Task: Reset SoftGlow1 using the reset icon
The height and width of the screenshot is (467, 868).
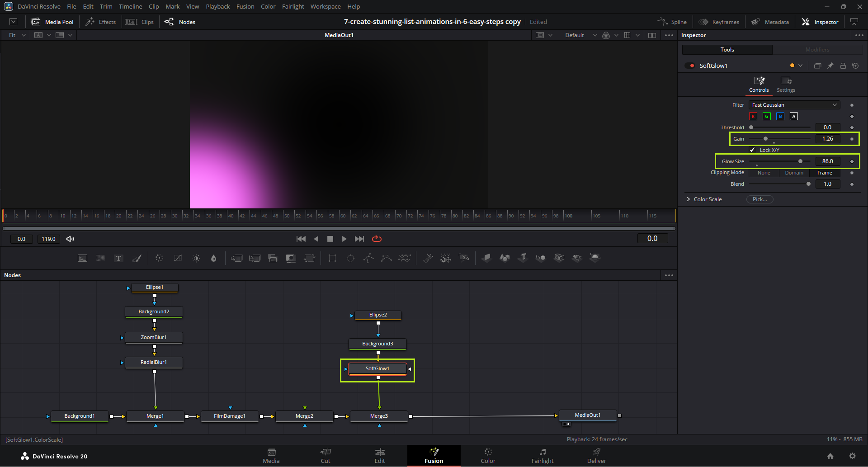Action: (x=855, y=66)
